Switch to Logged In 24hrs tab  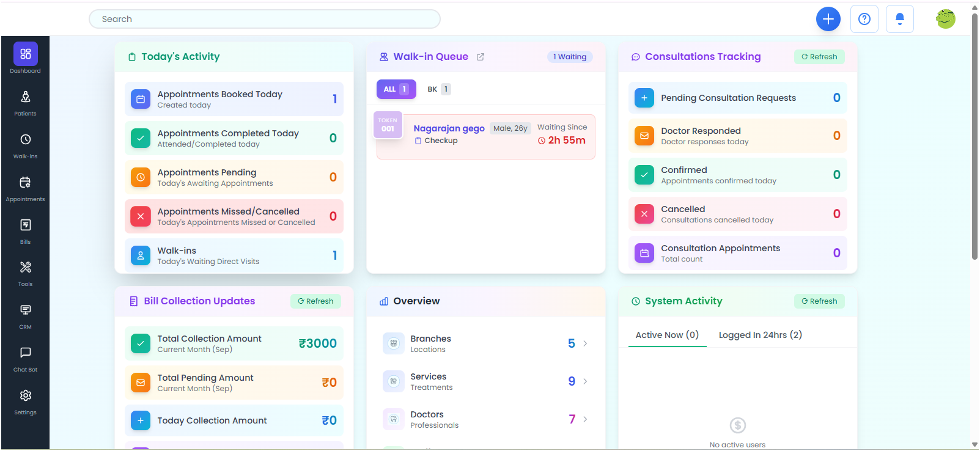[760, 335]
